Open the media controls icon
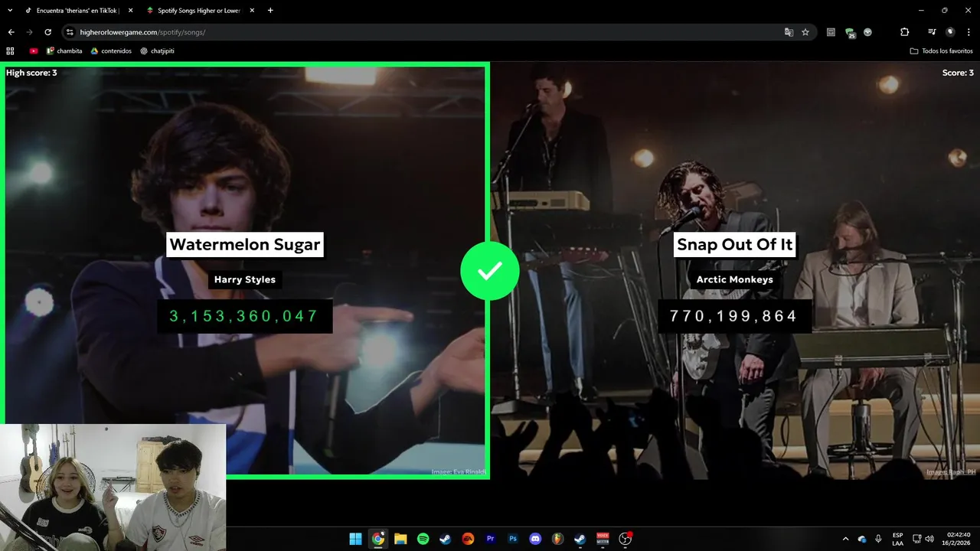980x551 pixels. click(932, 32)
